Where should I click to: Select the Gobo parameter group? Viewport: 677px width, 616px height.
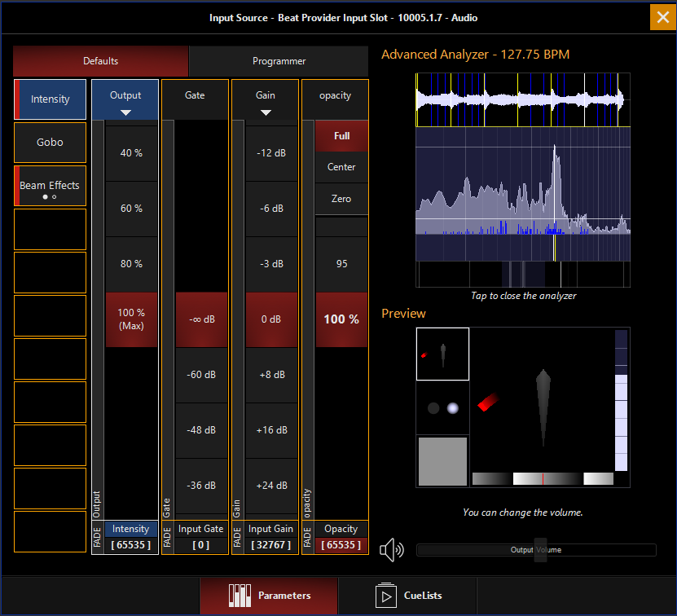(50, 143)
